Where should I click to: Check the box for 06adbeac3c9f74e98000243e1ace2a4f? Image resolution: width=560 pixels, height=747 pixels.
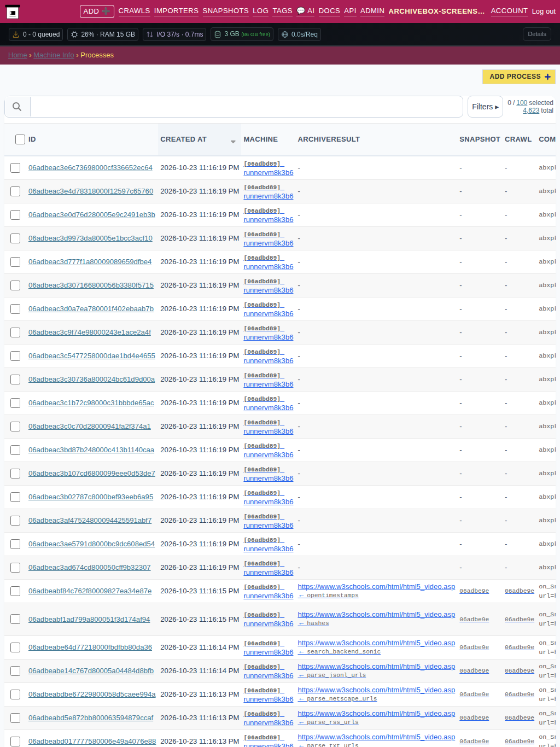click(15, 332)
